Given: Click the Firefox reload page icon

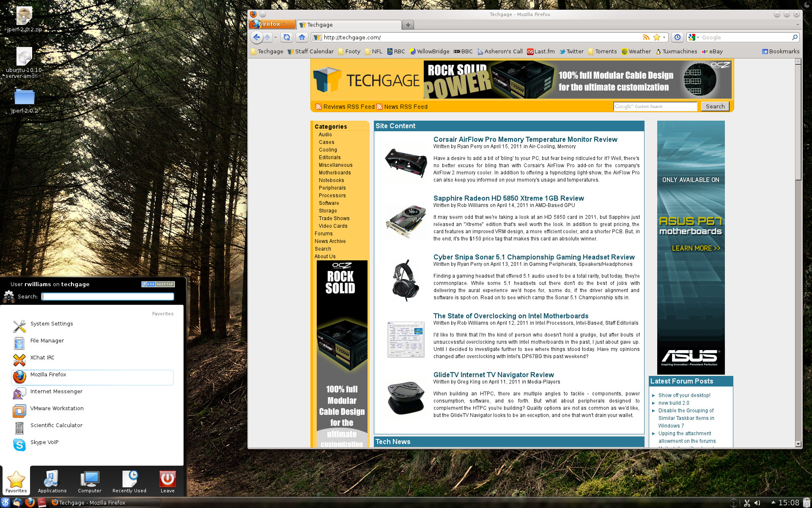Looking at the screenshot, I should (x=287, y=37).
